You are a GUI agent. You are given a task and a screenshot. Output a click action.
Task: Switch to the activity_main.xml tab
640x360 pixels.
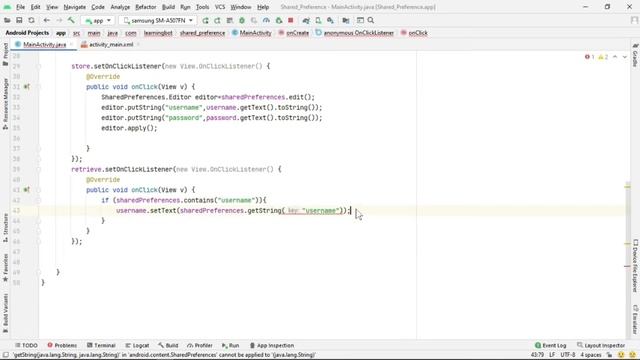(111, 44)
